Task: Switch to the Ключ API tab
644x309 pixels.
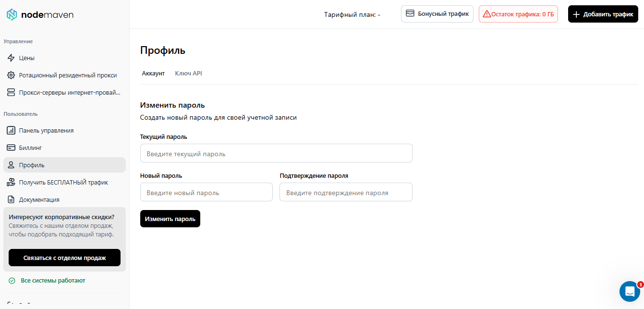Action: point(188,74)
